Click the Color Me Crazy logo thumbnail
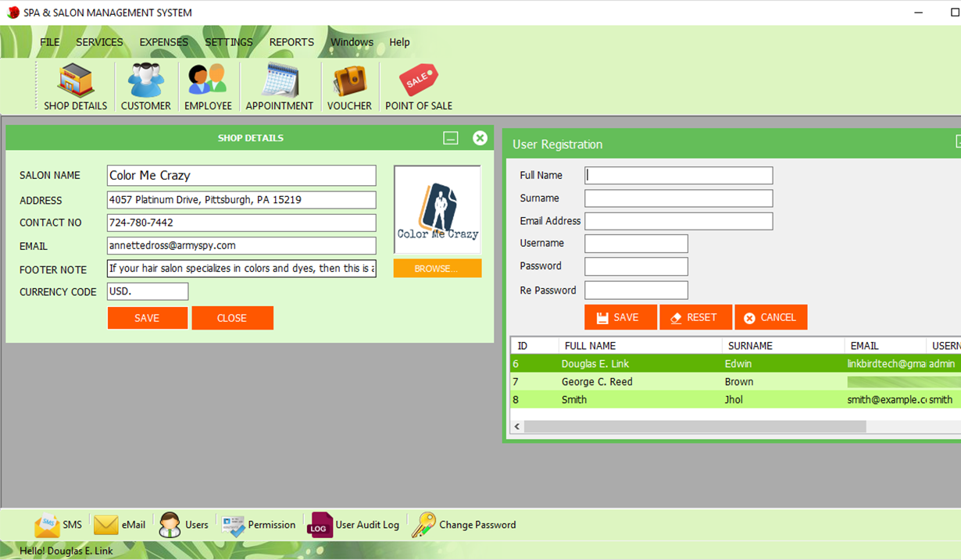Viewport: 961px width, 560px height. [x=438, y=209]
